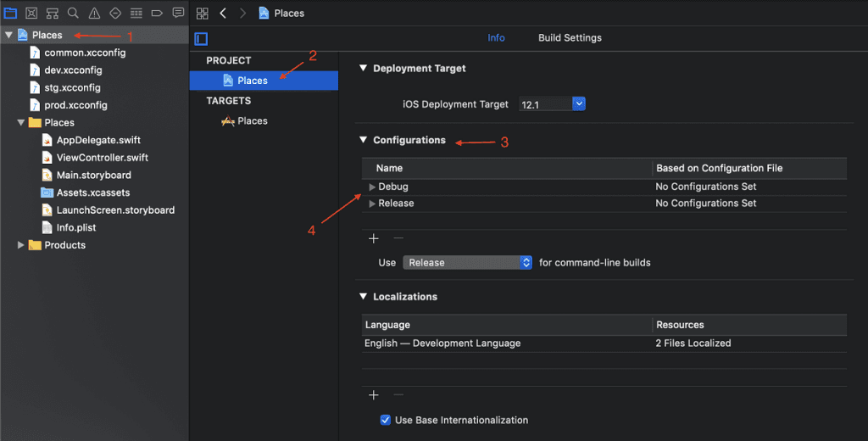868x441 pixels.
Task: Select the English — Development Language row
Action: 604,343
